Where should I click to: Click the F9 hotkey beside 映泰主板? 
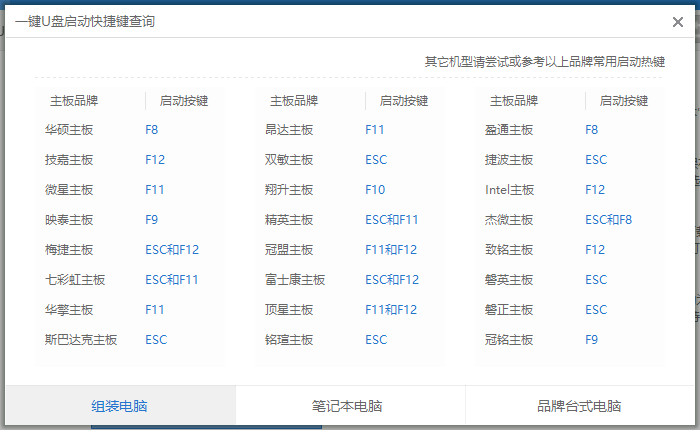[152, 220]
